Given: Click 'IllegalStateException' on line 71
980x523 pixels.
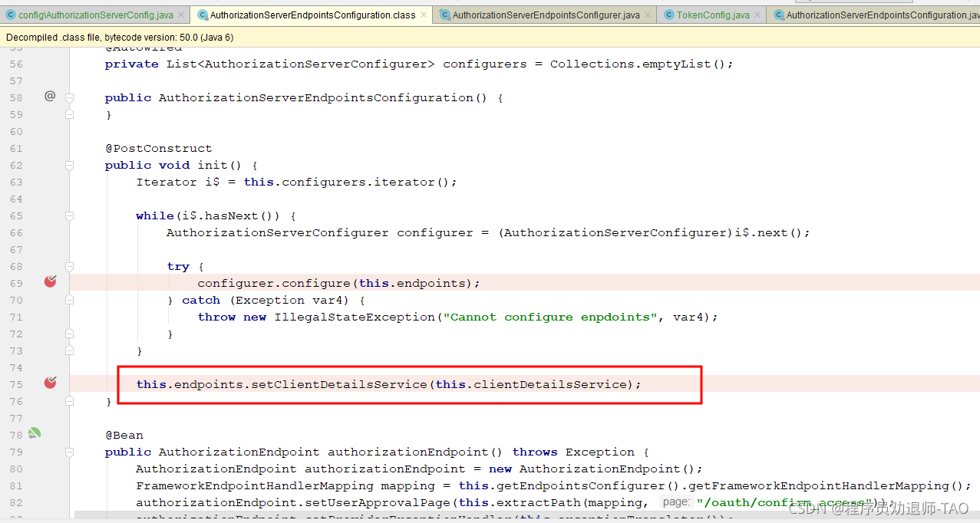Looking at the screenshot, I should coord(355,317).
